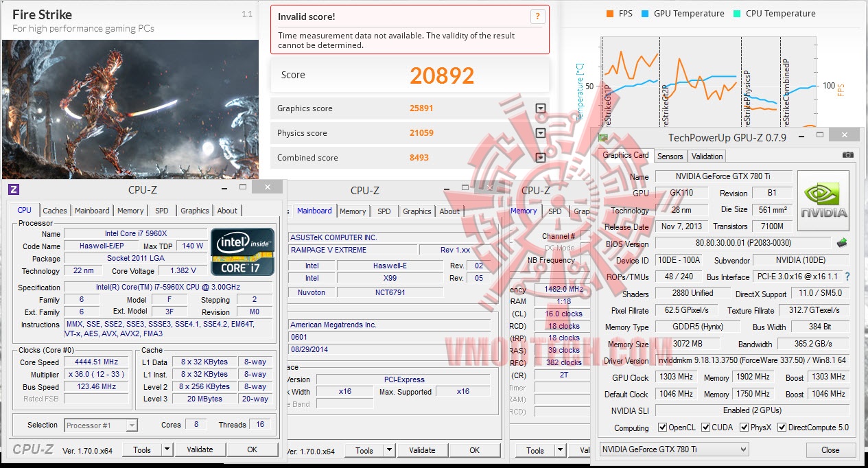
Task: Click the Bus Interface question mark in GPU-Z
Action: tap(847, 277)
